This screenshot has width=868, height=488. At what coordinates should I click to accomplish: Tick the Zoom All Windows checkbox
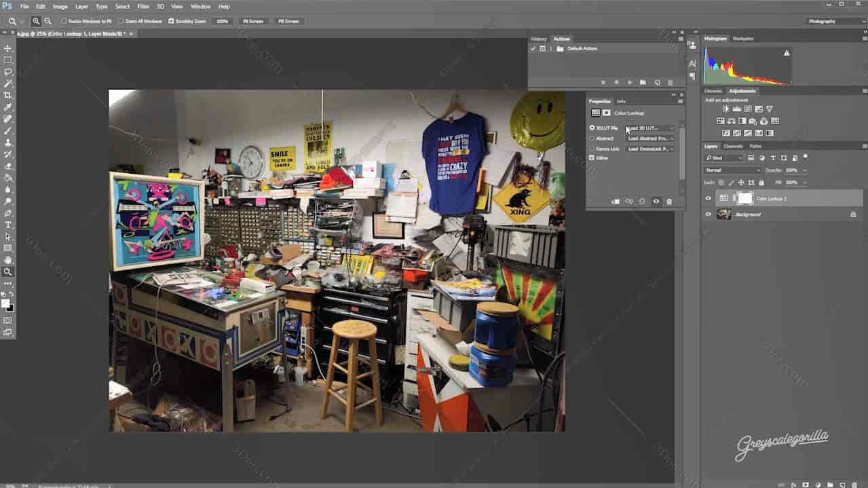click(x=121, y=21)
